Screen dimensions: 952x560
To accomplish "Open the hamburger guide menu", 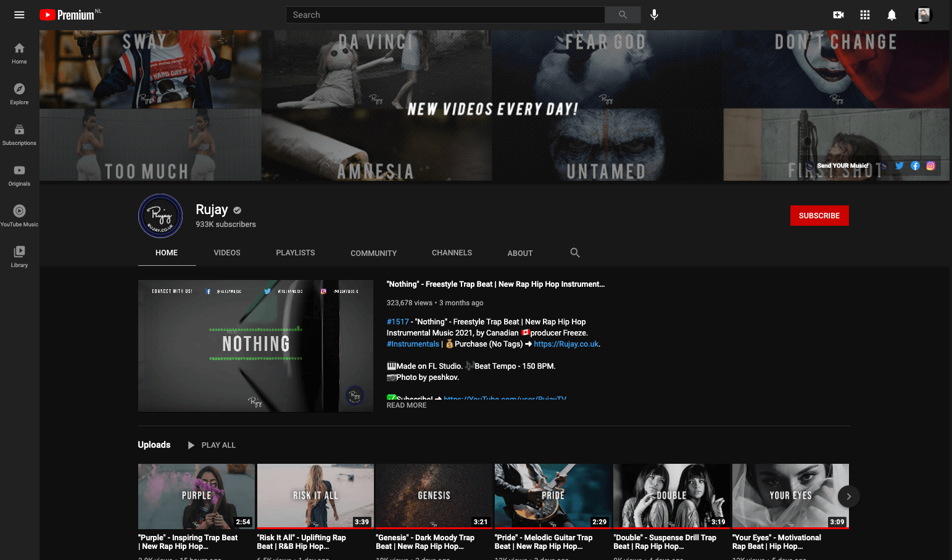I will click(x=19, y=15).
